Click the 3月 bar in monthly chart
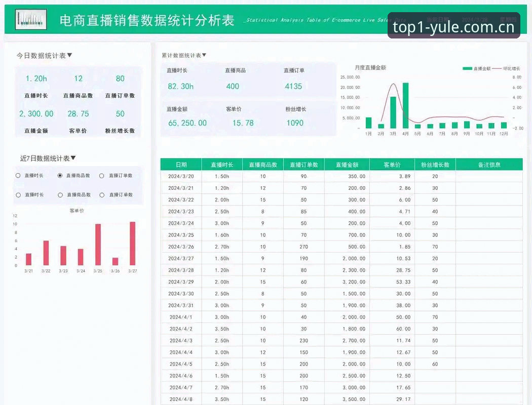The image size is (532, 405). 393,112
